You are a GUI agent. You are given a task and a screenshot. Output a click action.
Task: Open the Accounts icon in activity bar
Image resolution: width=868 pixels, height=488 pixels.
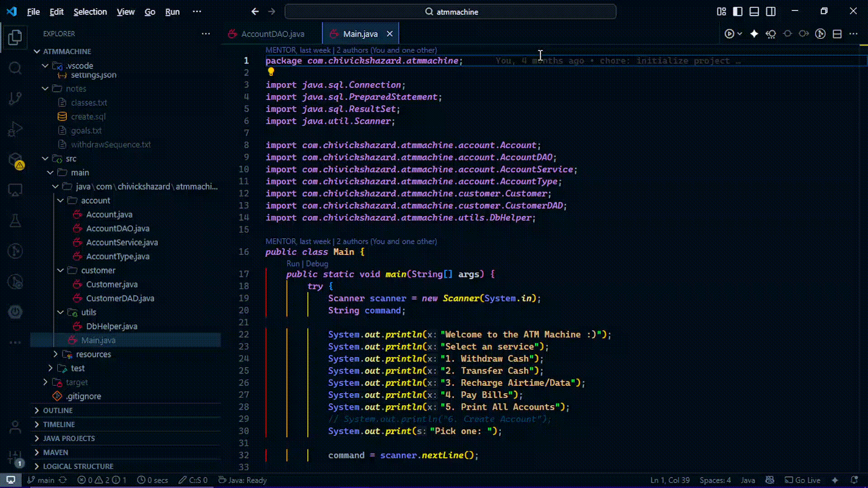[15, 427]
